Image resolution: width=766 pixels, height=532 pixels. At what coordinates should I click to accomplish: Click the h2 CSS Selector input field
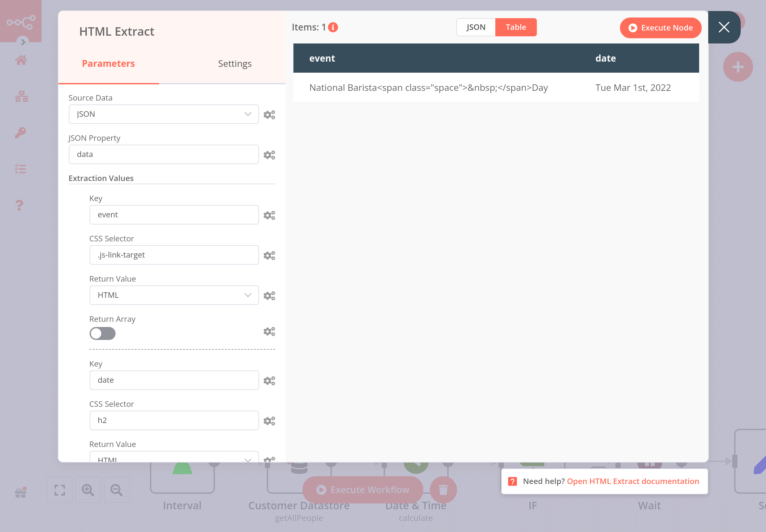[x=174, y=420]
